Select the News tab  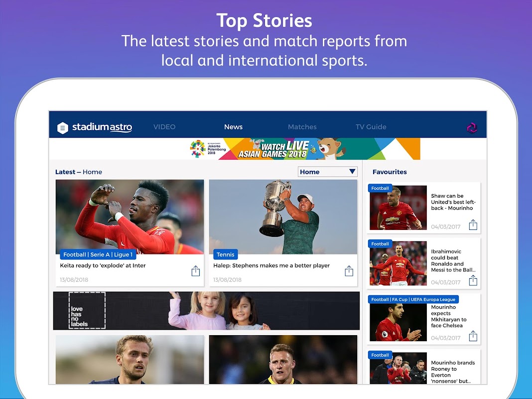pyautogui.click(x=234, y=127)
